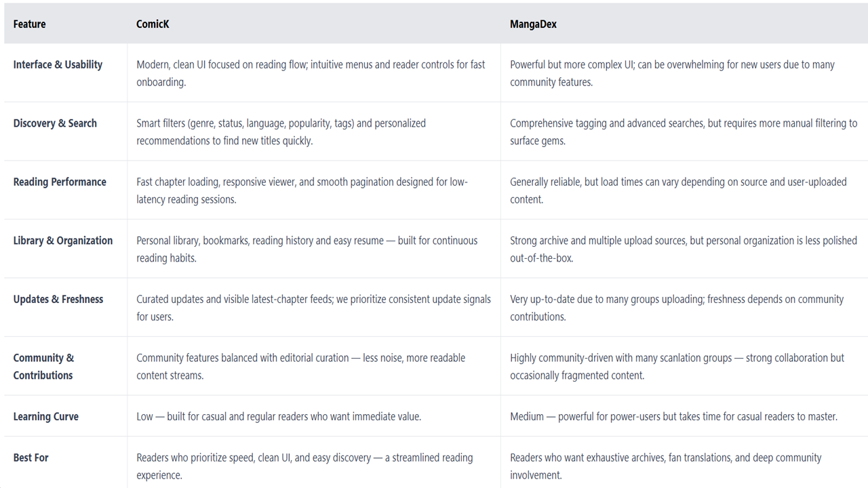Click MangaDex's "Medium — powerful for power-users" text
This screenshot has width=868, height=488.
pos(673,417)
